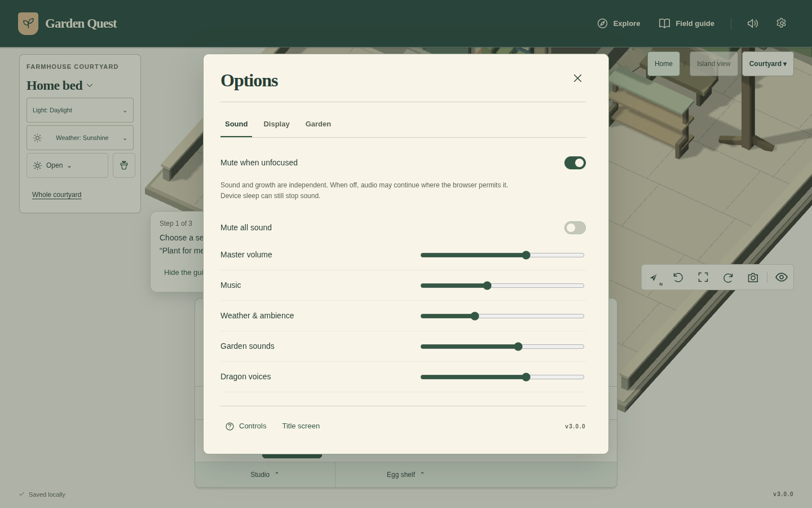The height and width of the screenshot is (508, 812).
Task: Open settings with the gear icon
Action: coord(781,23)
